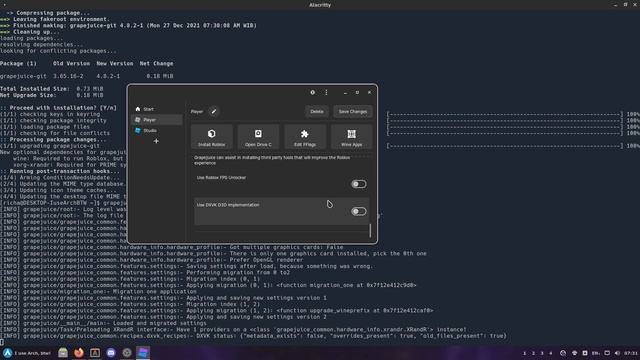Click the square tray icon before En

[x=585, y=353]
